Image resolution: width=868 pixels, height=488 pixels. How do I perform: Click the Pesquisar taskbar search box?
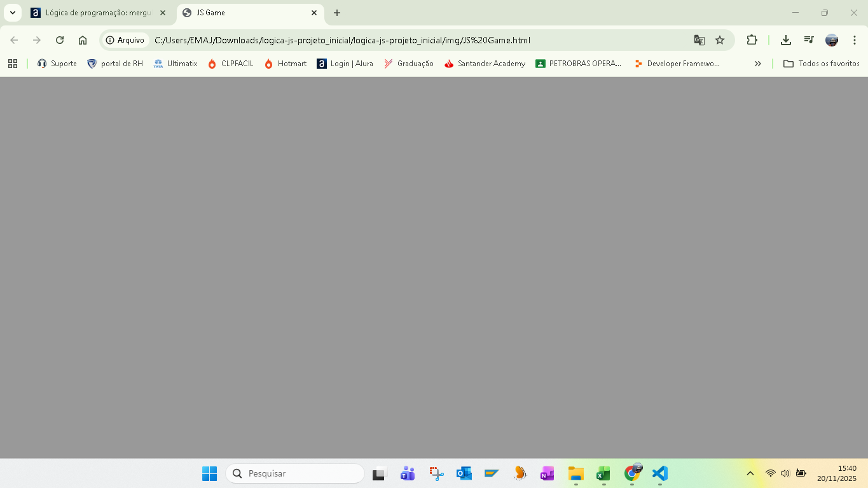click(295, 473)
